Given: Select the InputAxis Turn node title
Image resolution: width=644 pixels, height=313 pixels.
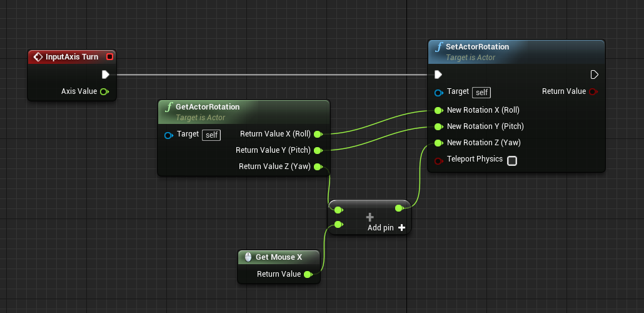Looking at the screenshot, I should click(x=72, y=57).
